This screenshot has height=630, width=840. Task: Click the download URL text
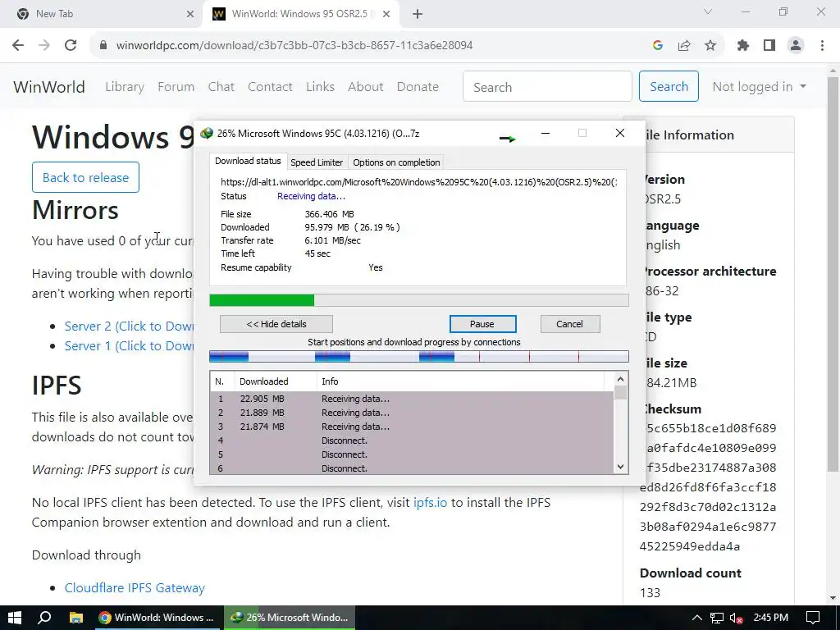(x=418, y=182)
